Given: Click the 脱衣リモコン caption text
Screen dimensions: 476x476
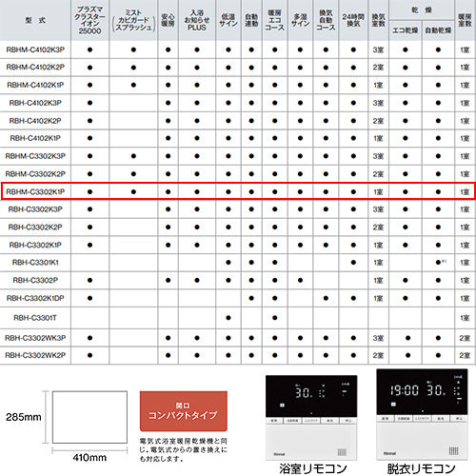Looking at the screenshot, I should tap(422, 468).
